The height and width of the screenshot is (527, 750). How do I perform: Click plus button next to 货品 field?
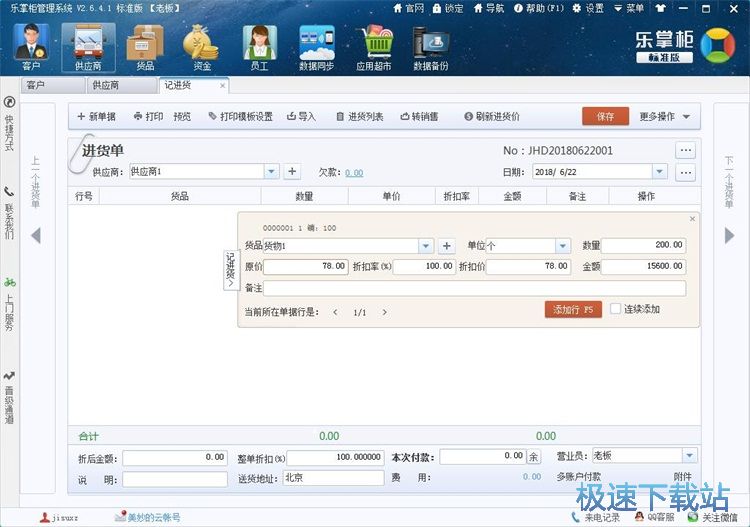446,246
